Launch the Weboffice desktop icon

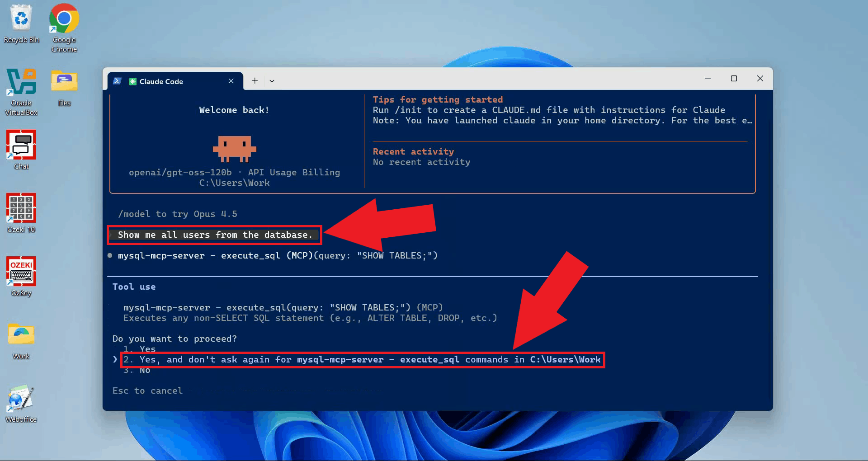click(x=21, y=403)
